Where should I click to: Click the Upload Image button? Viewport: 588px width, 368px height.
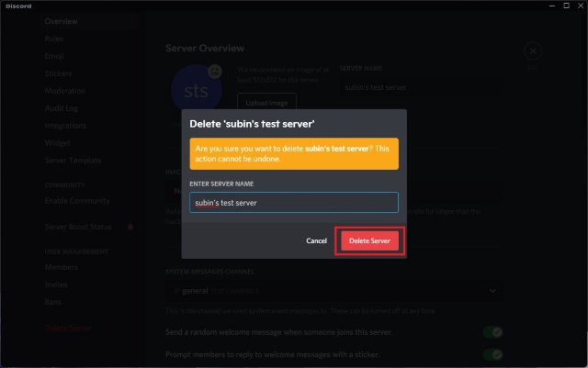click(266, 103)
